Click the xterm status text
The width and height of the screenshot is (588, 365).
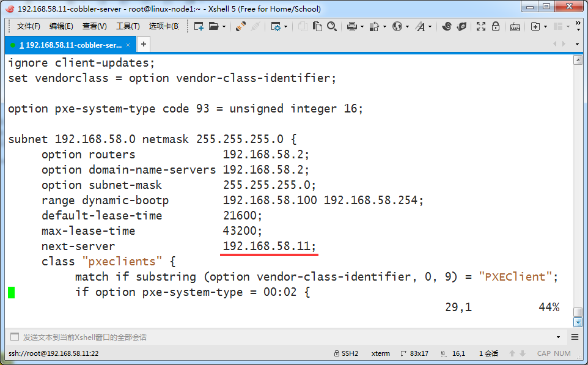click(x=381, y=353)
